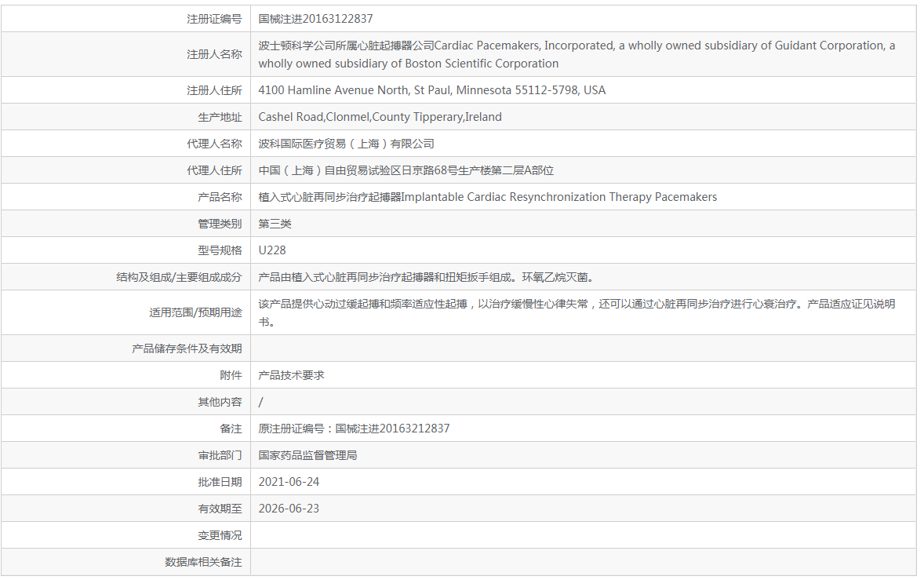Click the 备注 label
924x580 pixels.
231,429
